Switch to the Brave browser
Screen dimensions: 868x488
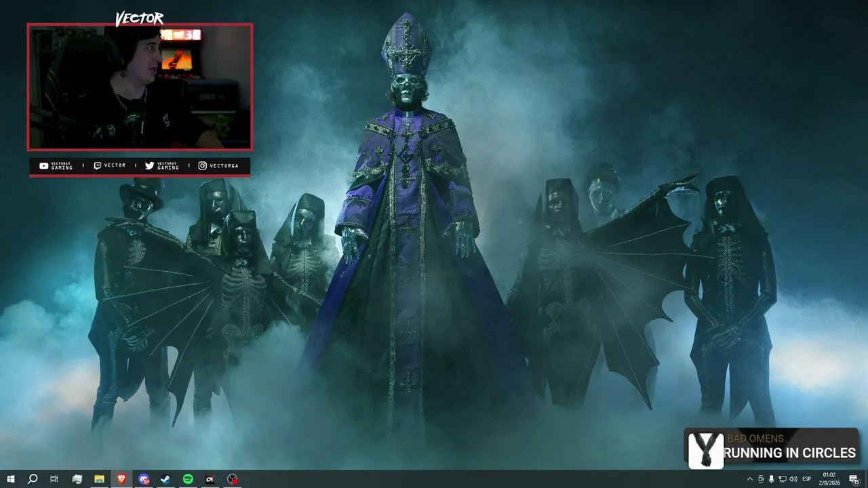[121, 479]
